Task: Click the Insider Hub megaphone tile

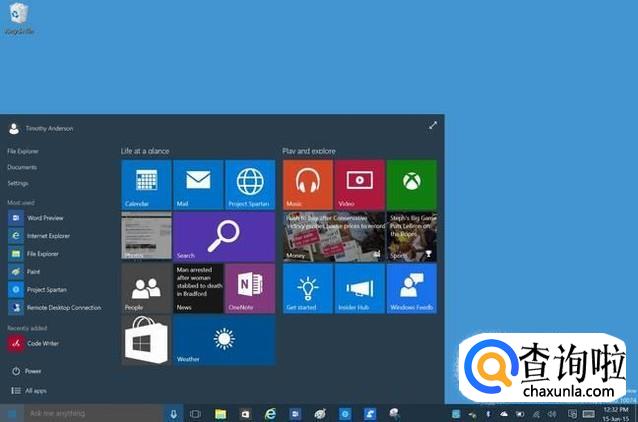Action: click(359, 288)
